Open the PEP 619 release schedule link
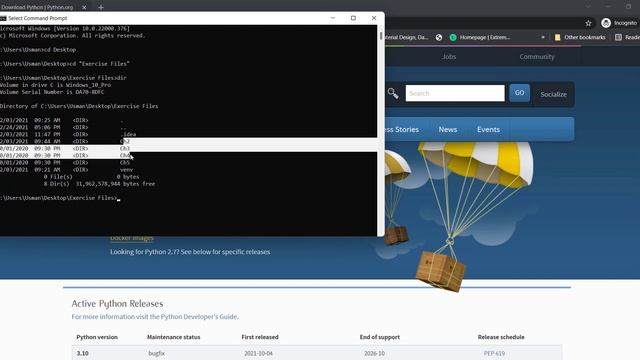Viewport: 640px width, 360px height. click(x=494, y=353)
